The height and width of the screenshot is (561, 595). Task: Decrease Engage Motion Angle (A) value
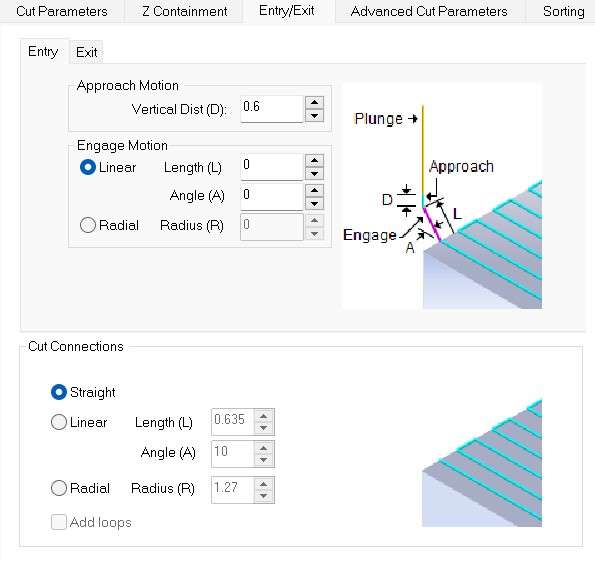click(x=314, y=203)
